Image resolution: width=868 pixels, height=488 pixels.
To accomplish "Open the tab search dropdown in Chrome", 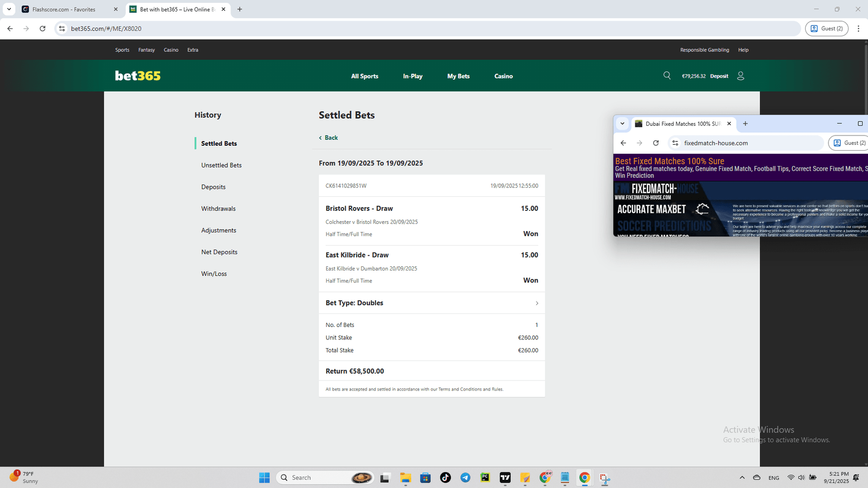I will [x=9, y=9].
